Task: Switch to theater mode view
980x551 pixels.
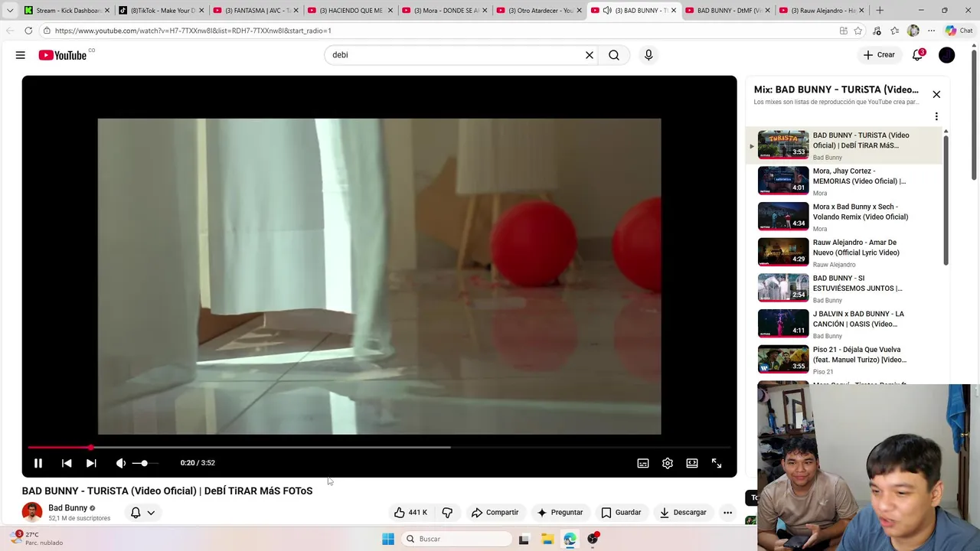Action: click(692, 463)
